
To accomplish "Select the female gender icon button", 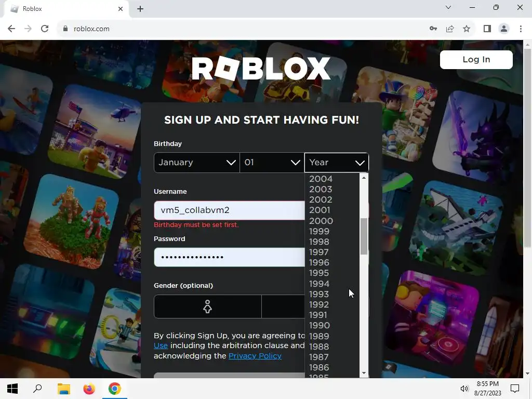I will pos(208,307).
